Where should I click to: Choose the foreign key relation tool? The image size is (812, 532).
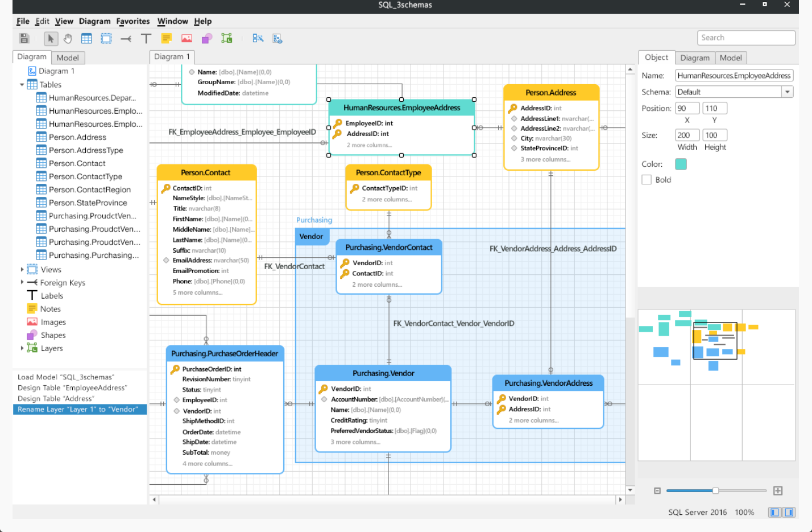click(126, 39)
